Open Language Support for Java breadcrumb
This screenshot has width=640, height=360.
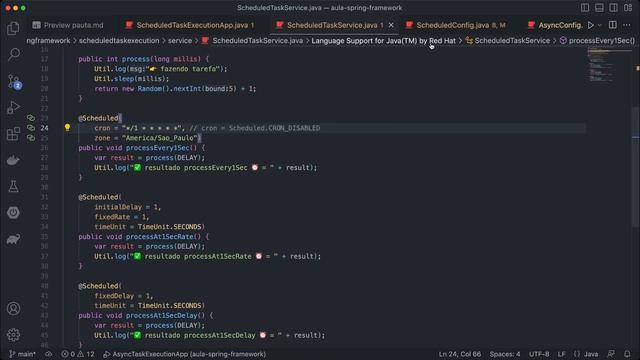point(383,40)
